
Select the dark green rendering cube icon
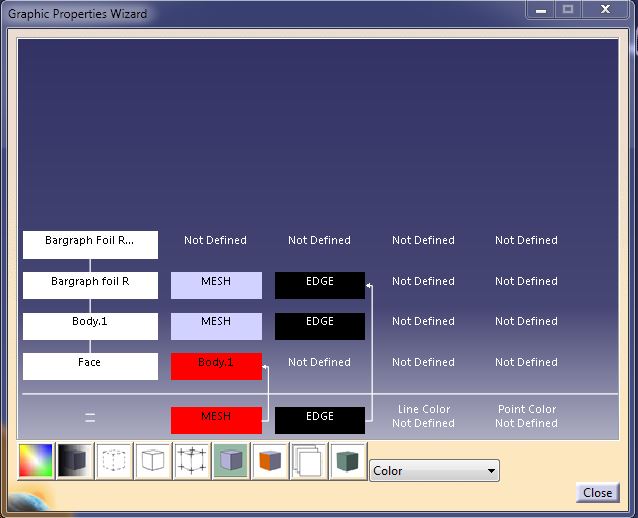(x=348, y=461)
